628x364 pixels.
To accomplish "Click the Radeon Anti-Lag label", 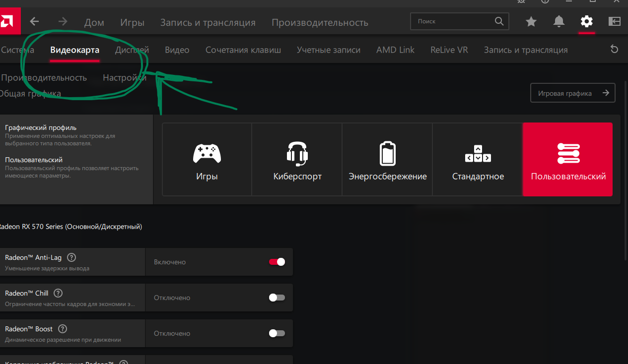I will coord(33,257).
